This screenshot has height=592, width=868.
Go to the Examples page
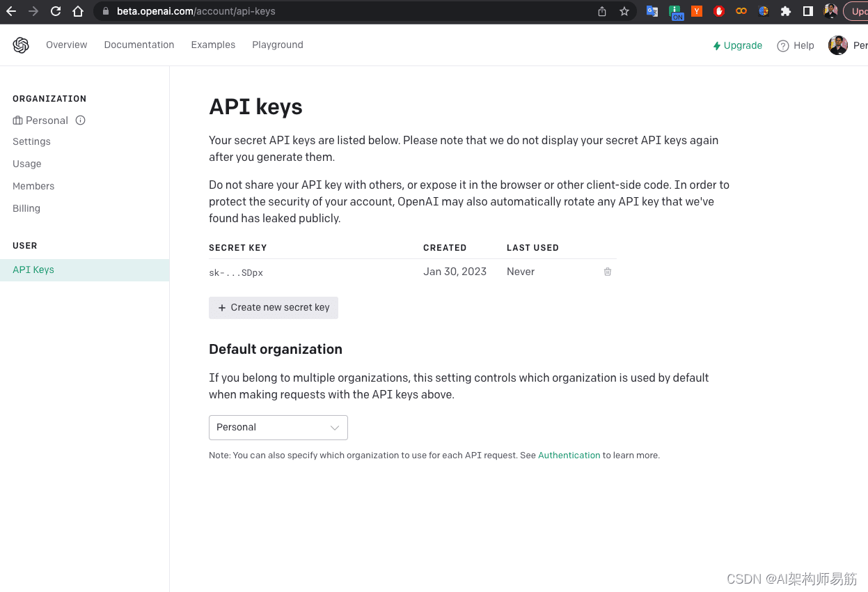pyautogui.click(x=213, y=45)
